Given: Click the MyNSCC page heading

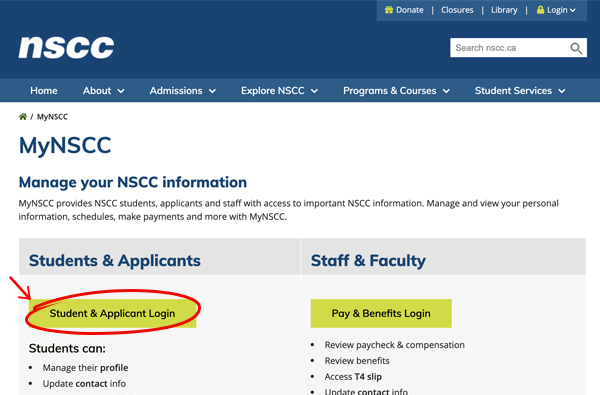Looking at the screenshot, I should point(65,146).
